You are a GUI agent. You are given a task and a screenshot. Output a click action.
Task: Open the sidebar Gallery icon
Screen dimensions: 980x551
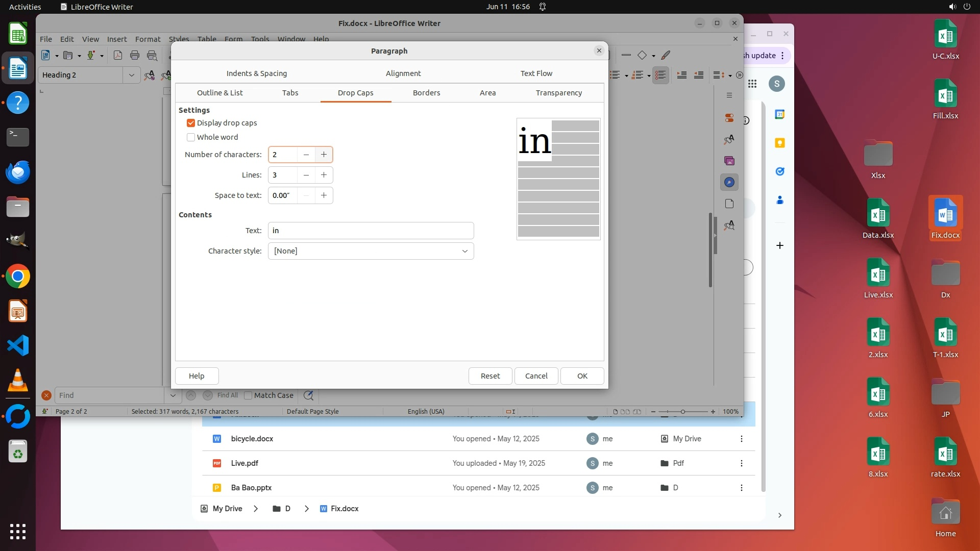tap(729, 161)
